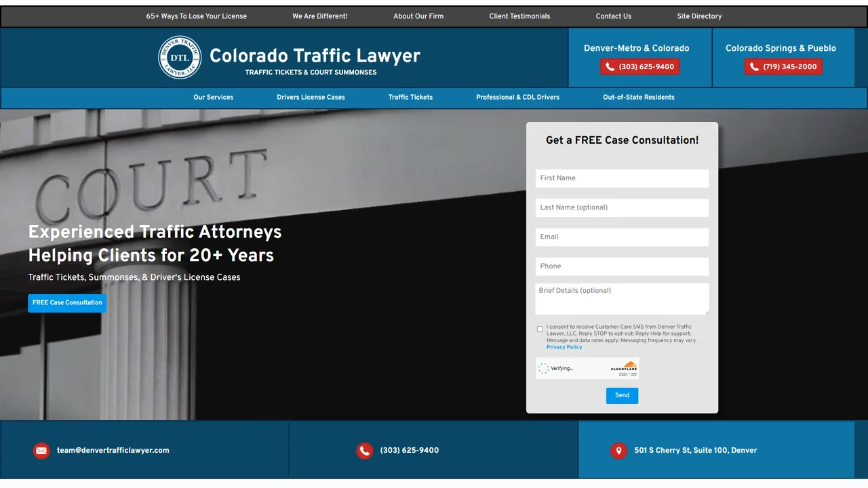Open the Our Services menu
Screen dimensions: 868x488
214,98
